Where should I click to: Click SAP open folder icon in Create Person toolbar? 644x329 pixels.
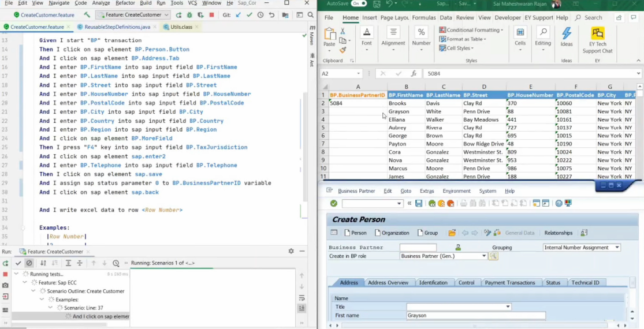pyautogui.click(x=452, y=233)
